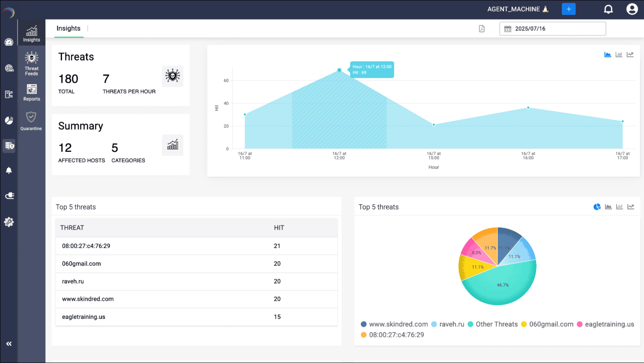The width and height of the screenshot is (644, 363).
Task: Switch Top 5 threats to area chart view
Action: pyautogui.click(x=608, y=207)
